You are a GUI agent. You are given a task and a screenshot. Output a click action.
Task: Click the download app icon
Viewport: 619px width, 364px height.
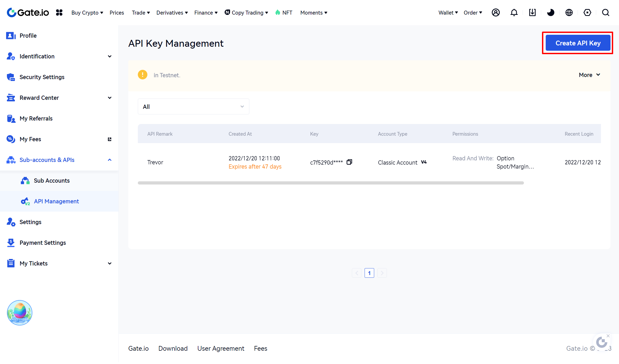[532, 12]
